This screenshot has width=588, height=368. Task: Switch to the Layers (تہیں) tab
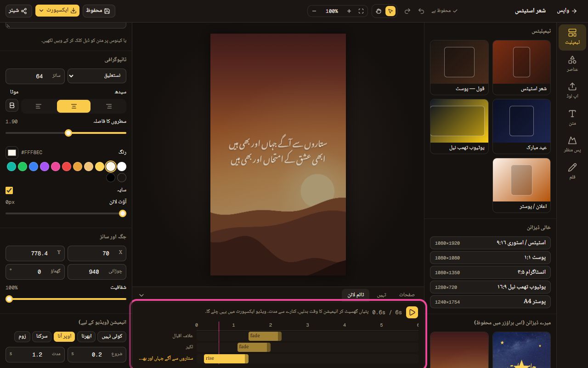click(382, 295)
